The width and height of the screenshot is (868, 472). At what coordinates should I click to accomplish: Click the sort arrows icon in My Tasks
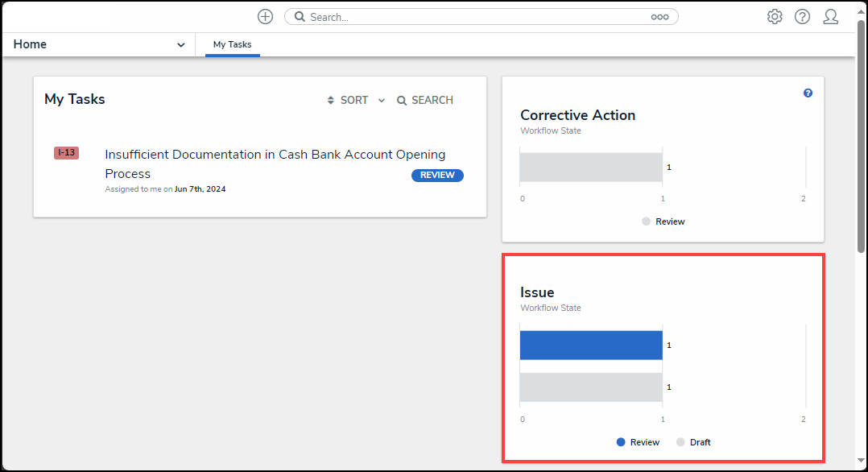(x=330, y=100)
